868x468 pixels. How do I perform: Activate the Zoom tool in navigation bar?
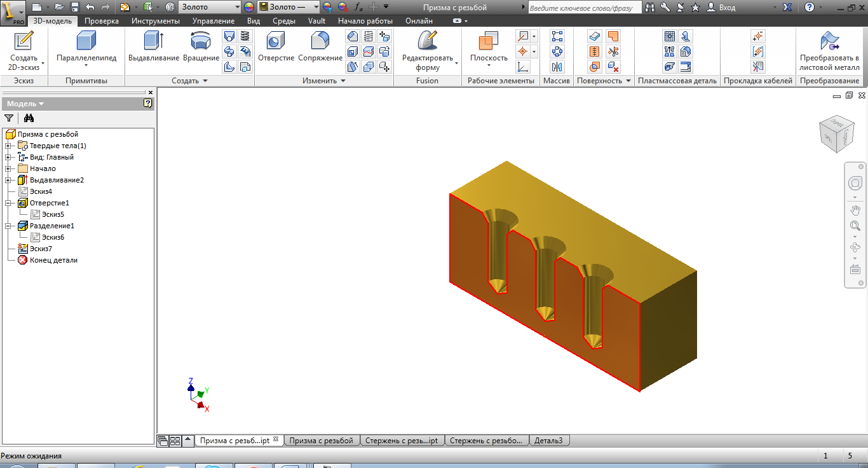[855, 226]
